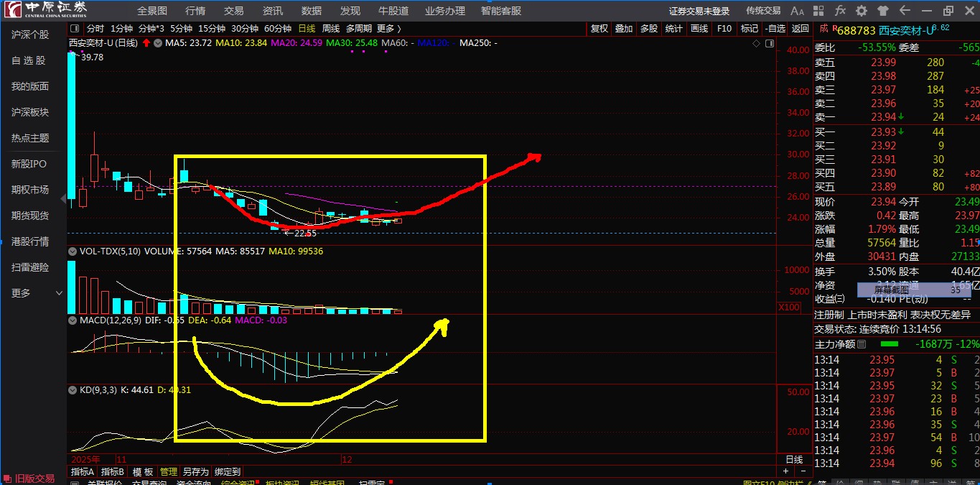Click the 画线 drawing button
The height and width of the screenshot is (485, 980).
click(x=699, y=29)
